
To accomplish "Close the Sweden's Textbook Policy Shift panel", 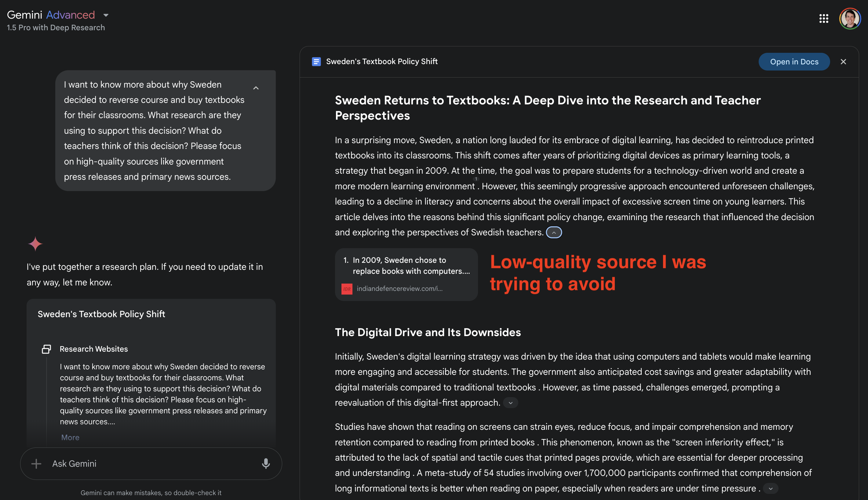I will 843,61.
